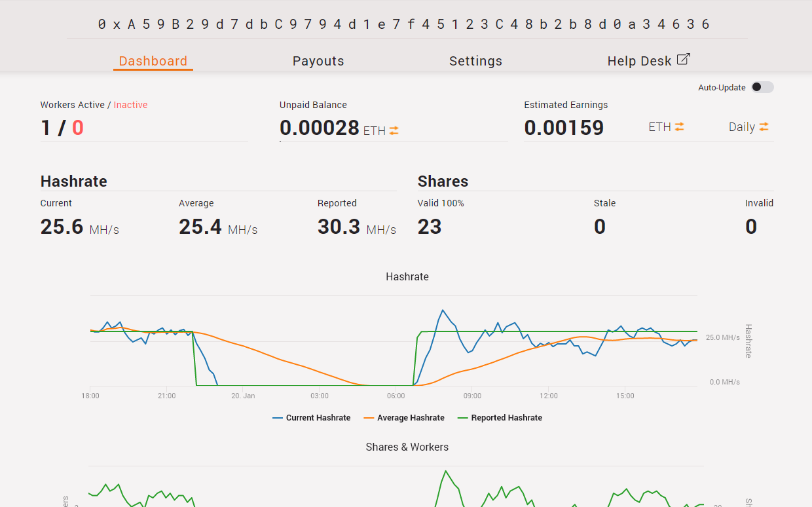Open the Dashboard tab
812x507 pixels.
153,61
